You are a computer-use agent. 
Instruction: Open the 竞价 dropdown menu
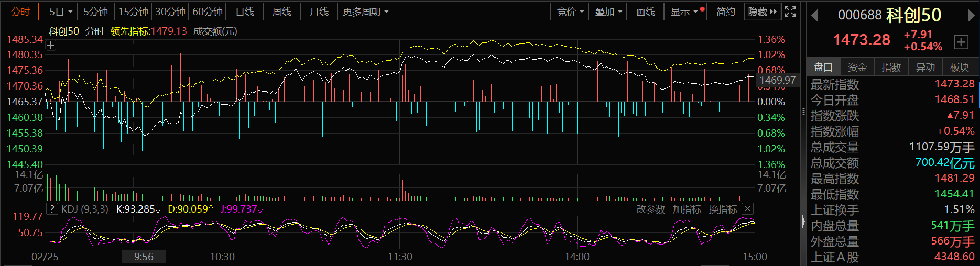tap(570, 12)
